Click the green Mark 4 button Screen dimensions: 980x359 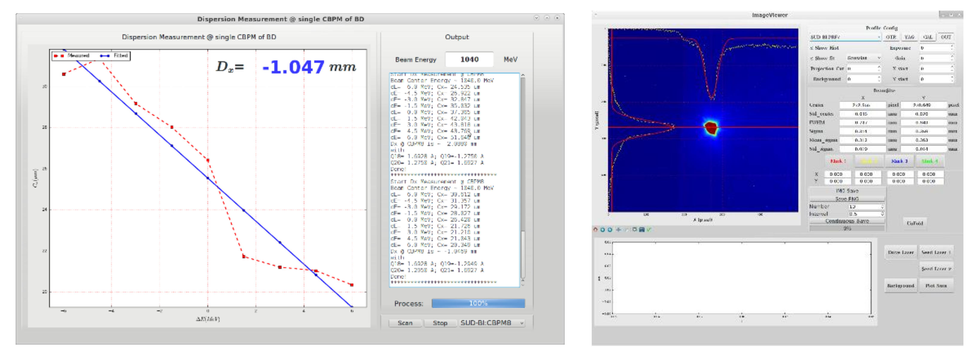(x=929, y=161)
